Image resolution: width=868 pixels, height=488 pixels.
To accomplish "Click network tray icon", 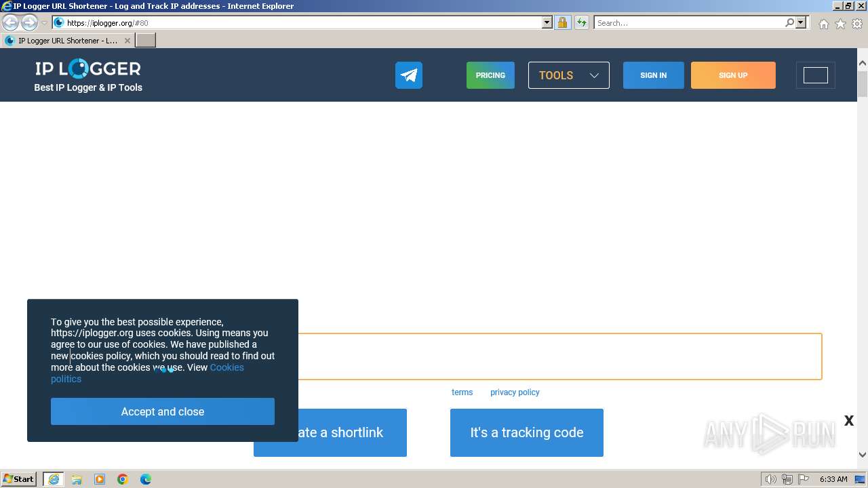I will pyautogui.click(x=787, y=479).
